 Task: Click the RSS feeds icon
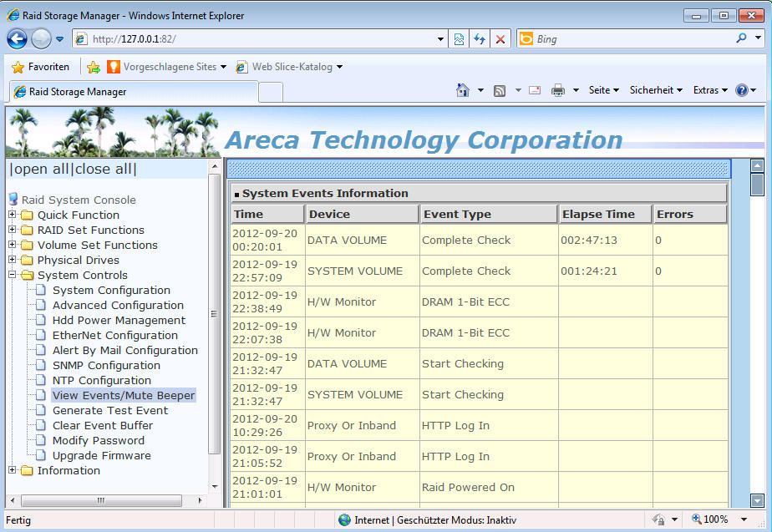pos(500,90)
